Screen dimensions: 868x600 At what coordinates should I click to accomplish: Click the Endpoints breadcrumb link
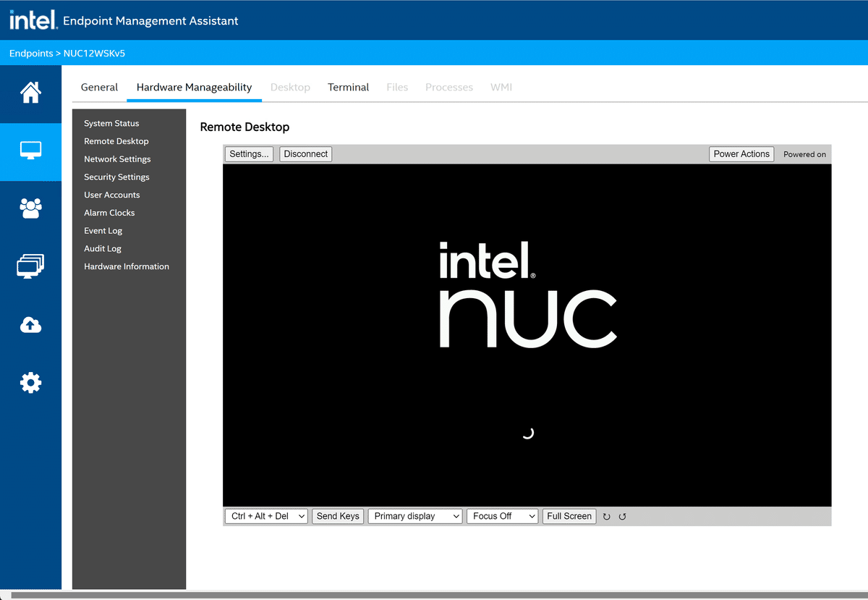pyautogui.click(x=31, y=53)
